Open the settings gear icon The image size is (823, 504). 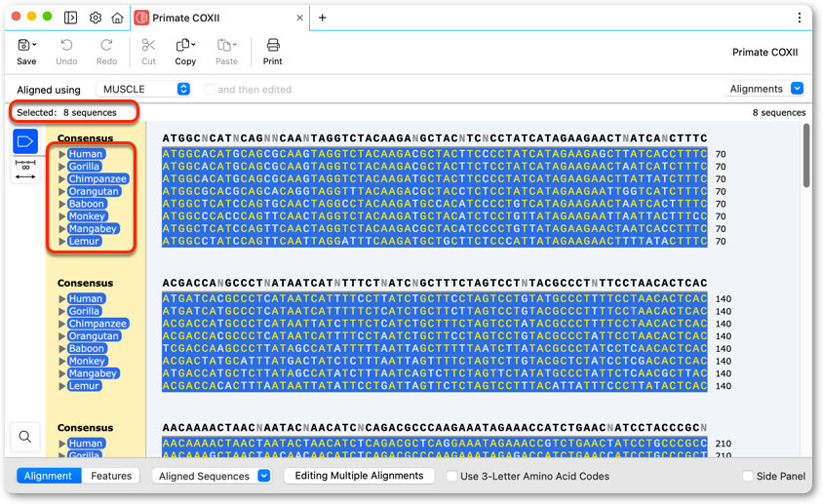click(95, 18)
